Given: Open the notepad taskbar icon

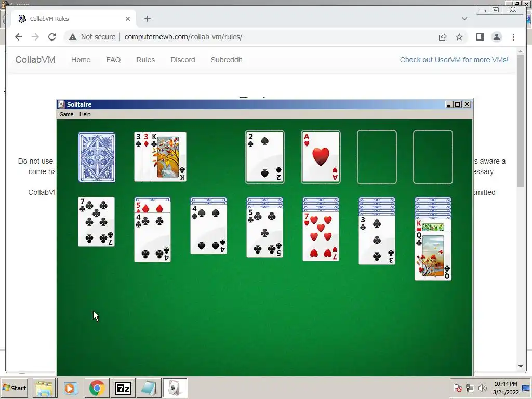Looking at the screenshot, I should 149,388.
